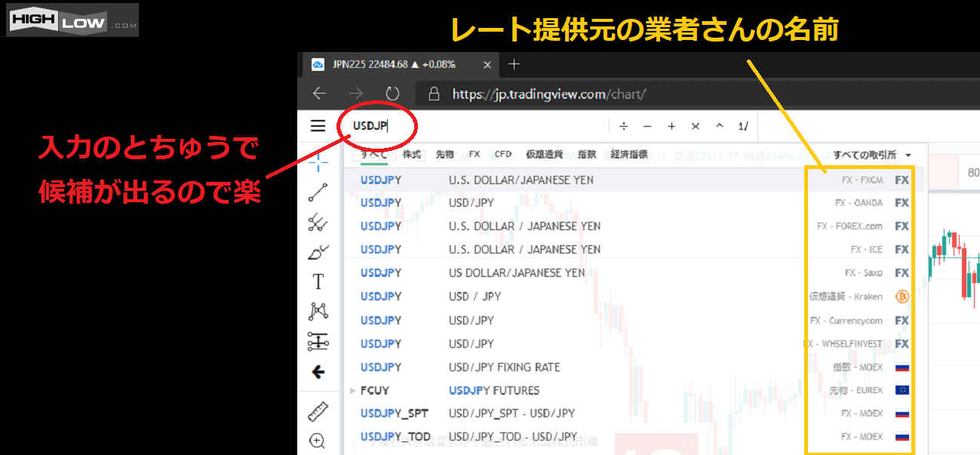
Task: Open the すべての取引所 exchange dropdown
Action: point(871,155)
